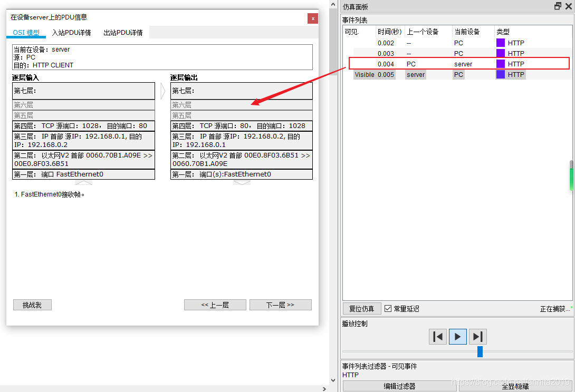575x392 pixels.
Task: Close the PDU information dialog
Action: [312, 18]
